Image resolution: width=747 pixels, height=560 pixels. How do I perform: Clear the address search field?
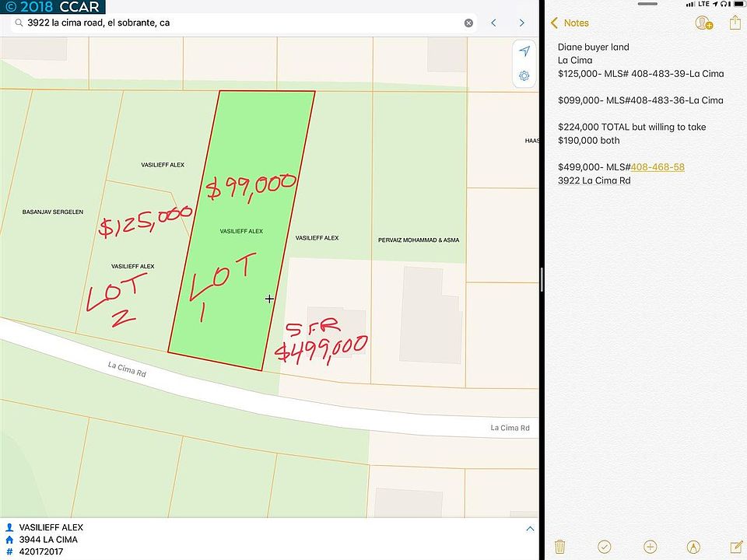(x=468, y=23)
